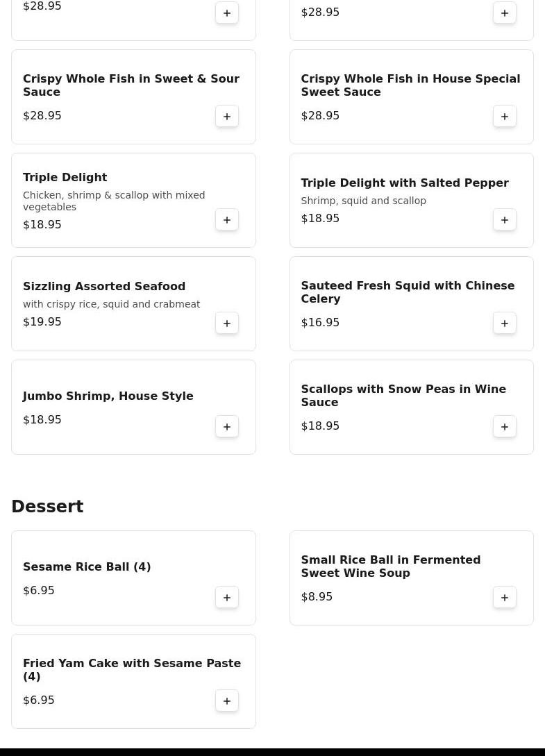Add Sesame Rice Ball (4) to cart

227,597
